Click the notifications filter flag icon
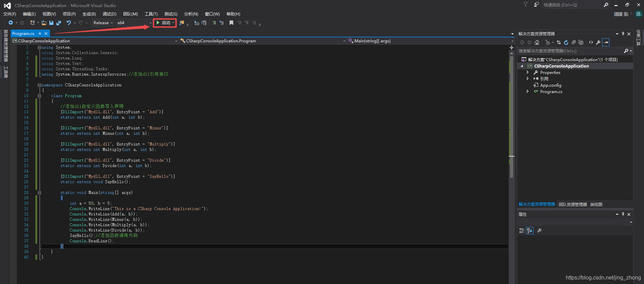 click(x=526, y=5)
